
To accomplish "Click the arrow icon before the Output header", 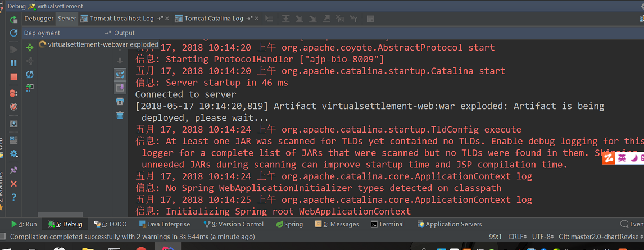I will pos(108,33).
